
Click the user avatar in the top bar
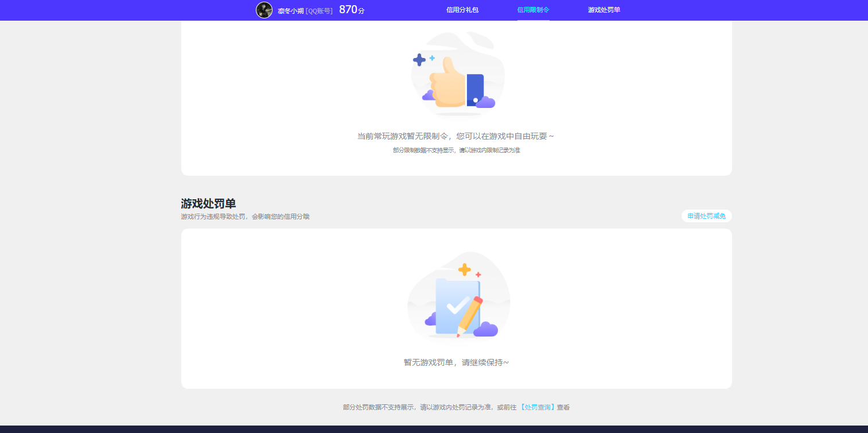click(x=264, y=10)
